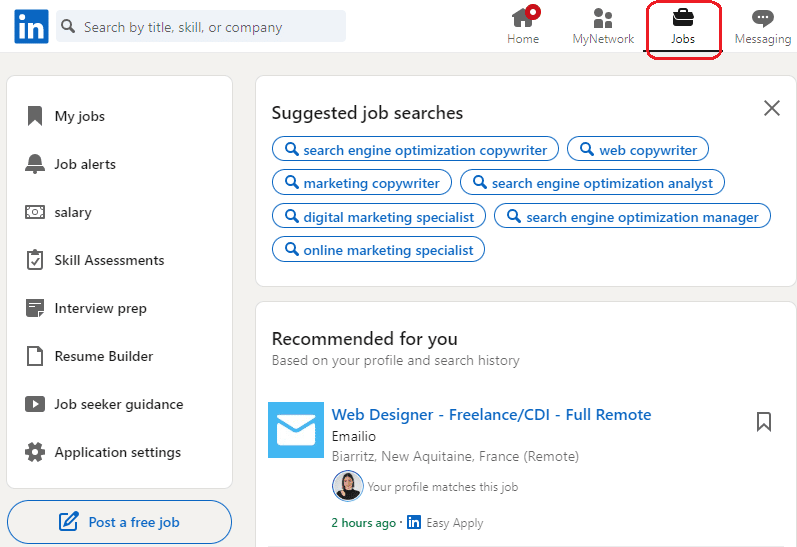Save Web Designer job with bookmark icon
Screen dimensions: 797x547
pyautogui.click(x=763, y=422)
